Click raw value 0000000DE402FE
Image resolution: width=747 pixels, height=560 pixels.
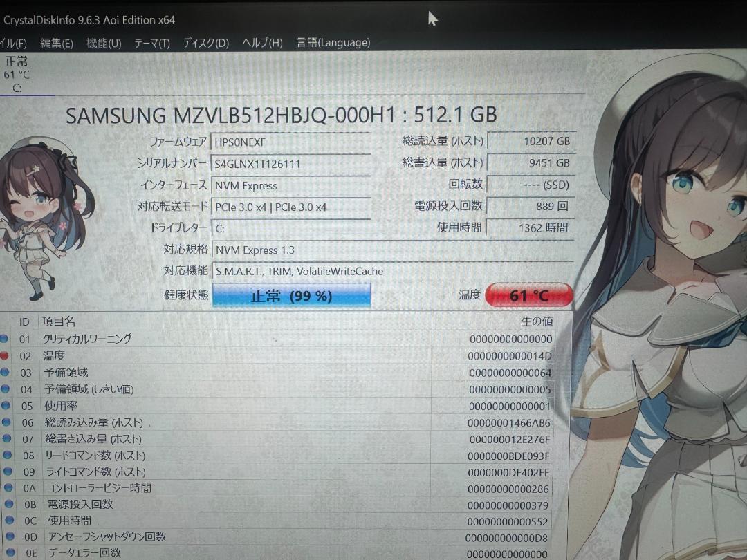coord(508,473)
